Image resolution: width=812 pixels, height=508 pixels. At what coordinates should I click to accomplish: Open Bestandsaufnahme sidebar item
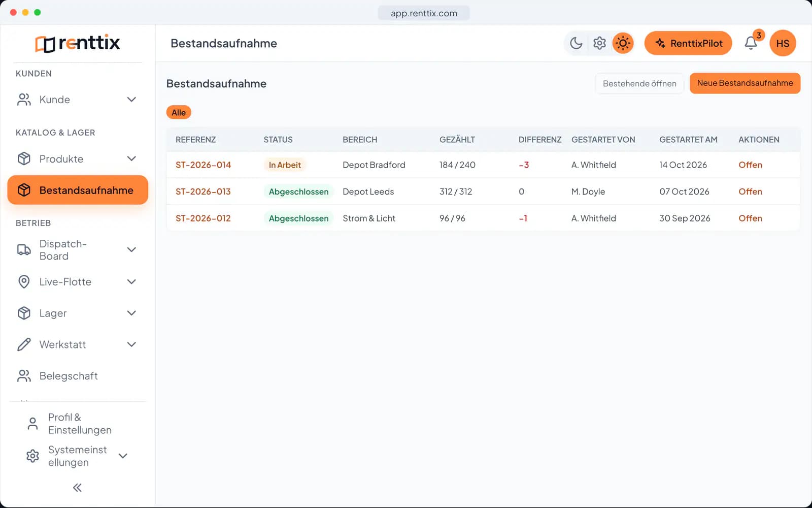click(x=78, y=190)
